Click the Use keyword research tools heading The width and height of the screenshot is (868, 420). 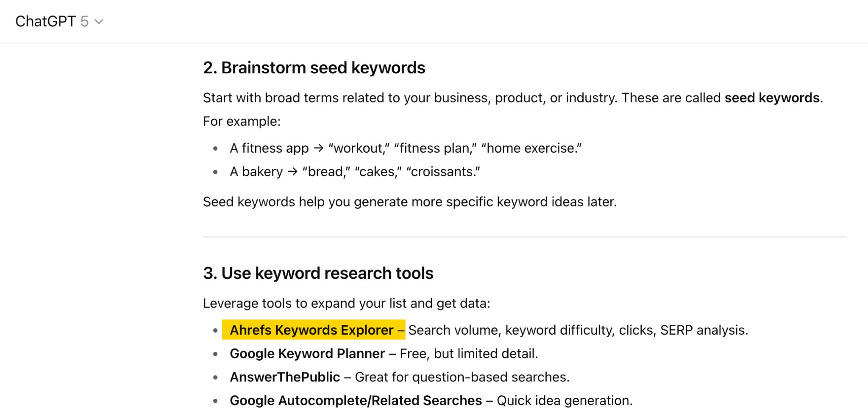tap(318, 273)
